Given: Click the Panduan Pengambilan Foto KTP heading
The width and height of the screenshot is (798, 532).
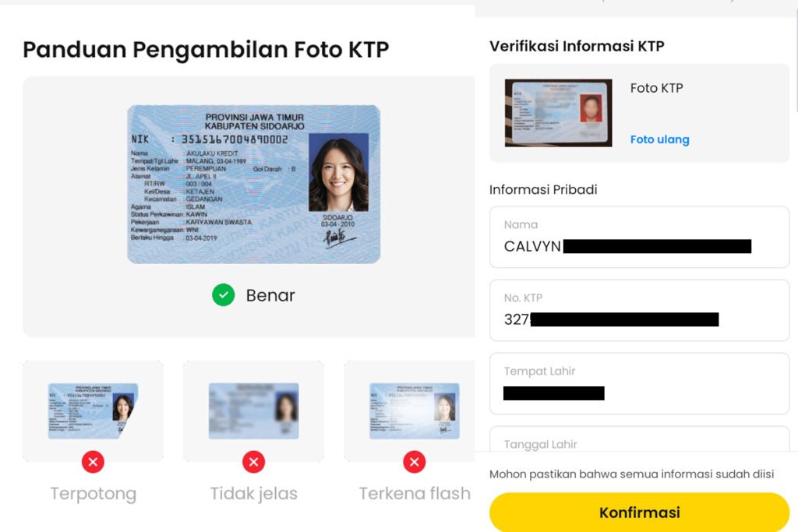Looking at the screenshot, I should click(206, 50).
